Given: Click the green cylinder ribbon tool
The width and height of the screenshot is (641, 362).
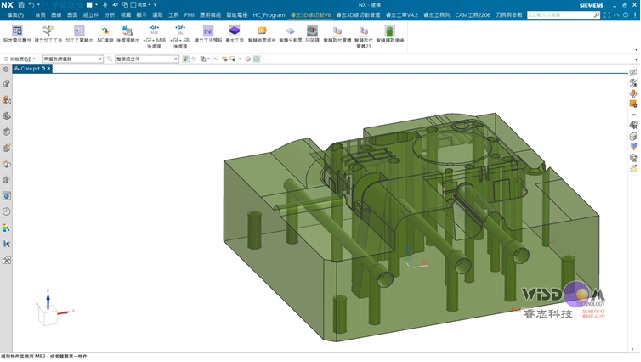Looking at the screenshot, I should click(x=390, y=34).
